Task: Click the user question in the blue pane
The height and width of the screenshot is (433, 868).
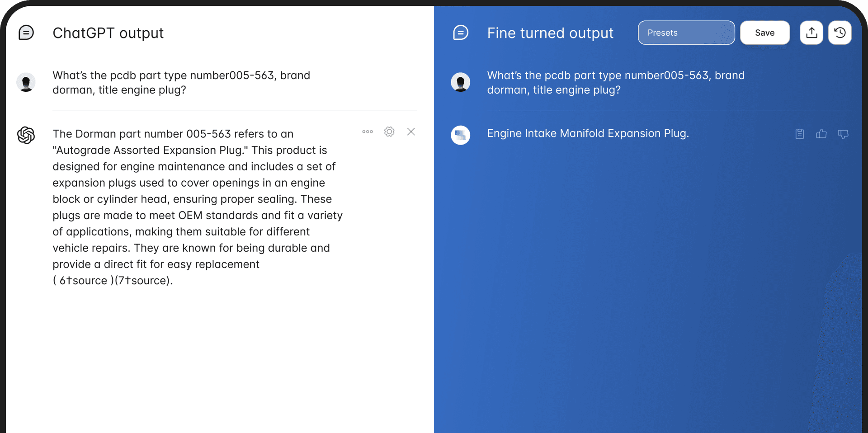Action: 616,82
